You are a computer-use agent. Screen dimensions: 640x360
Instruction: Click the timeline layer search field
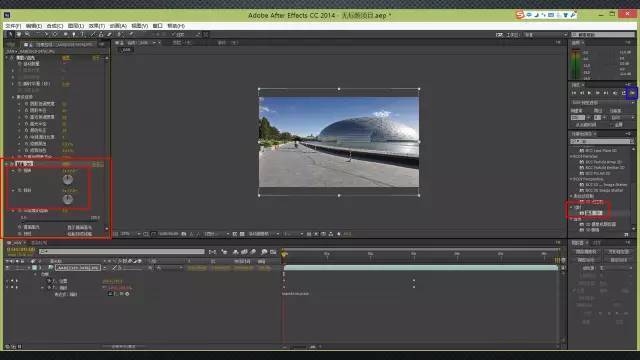tap(122, 251)
